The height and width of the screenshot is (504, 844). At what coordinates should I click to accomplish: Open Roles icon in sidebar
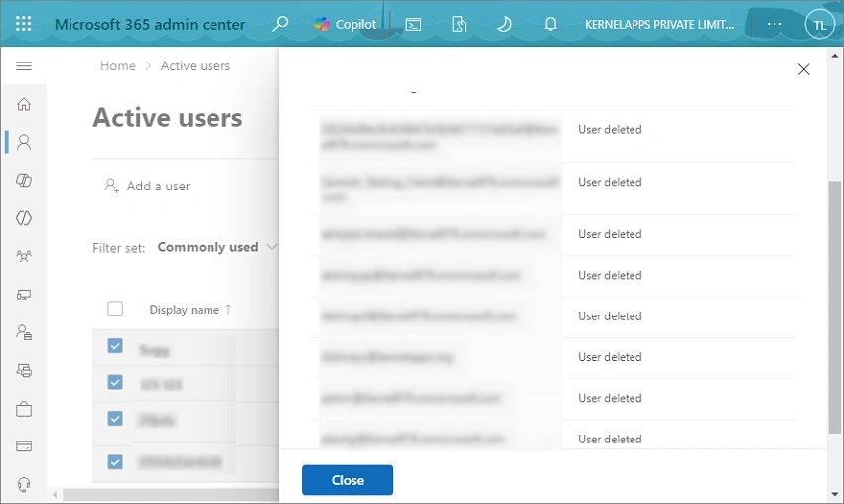click(x=24, y=332)
